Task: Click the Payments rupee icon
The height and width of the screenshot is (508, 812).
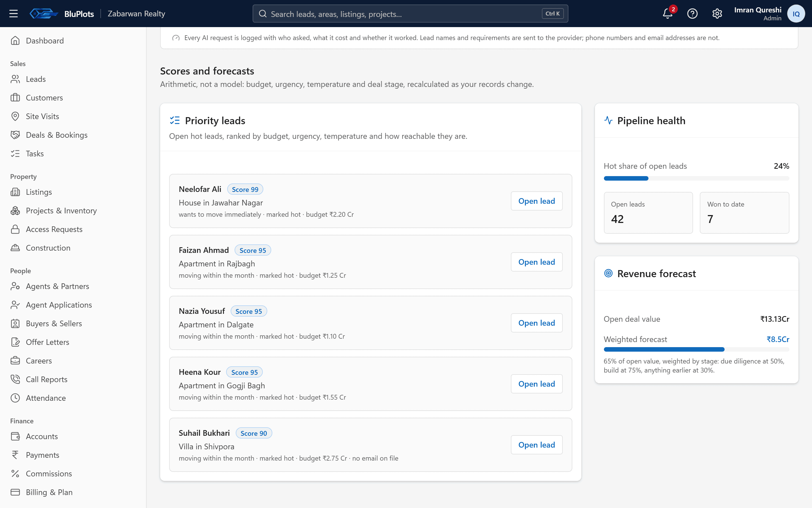Action: (15, 455)
